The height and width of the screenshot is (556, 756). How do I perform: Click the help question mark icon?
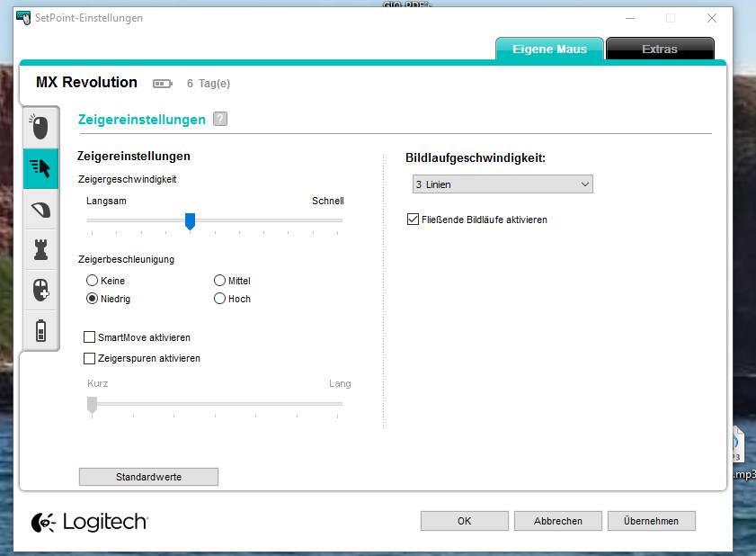220,119
